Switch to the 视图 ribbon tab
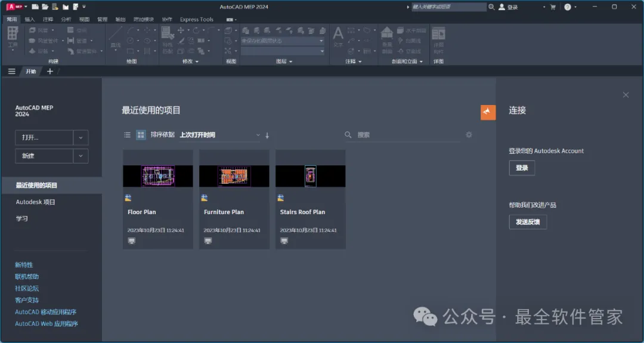The width and height of the screenshot is (644, 343). [84, 19]
